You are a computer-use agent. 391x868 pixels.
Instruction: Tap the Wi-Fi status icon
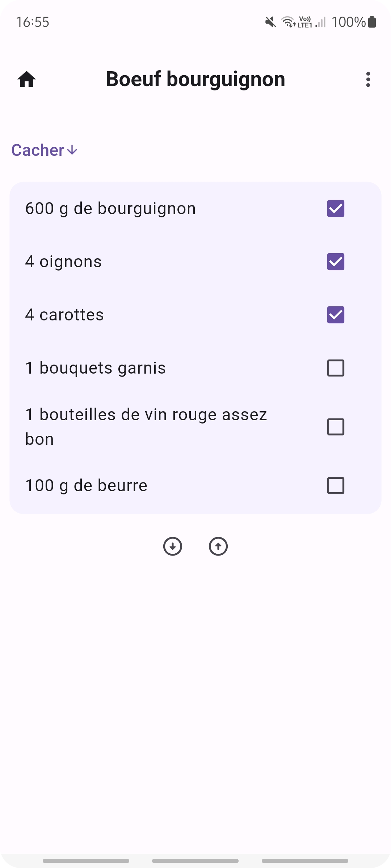[289, 22]
